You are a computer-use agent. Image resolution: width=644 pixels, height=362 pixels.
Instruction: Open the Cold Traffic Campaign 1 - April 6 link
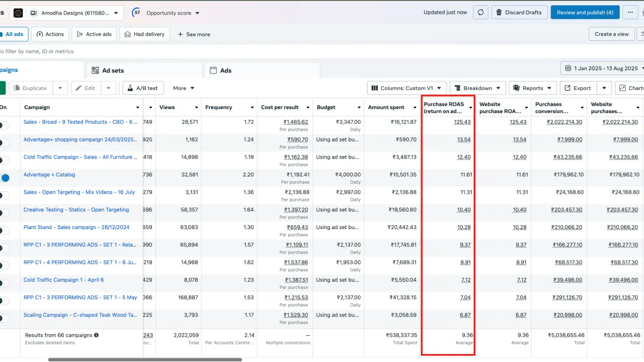coord(63,280)
